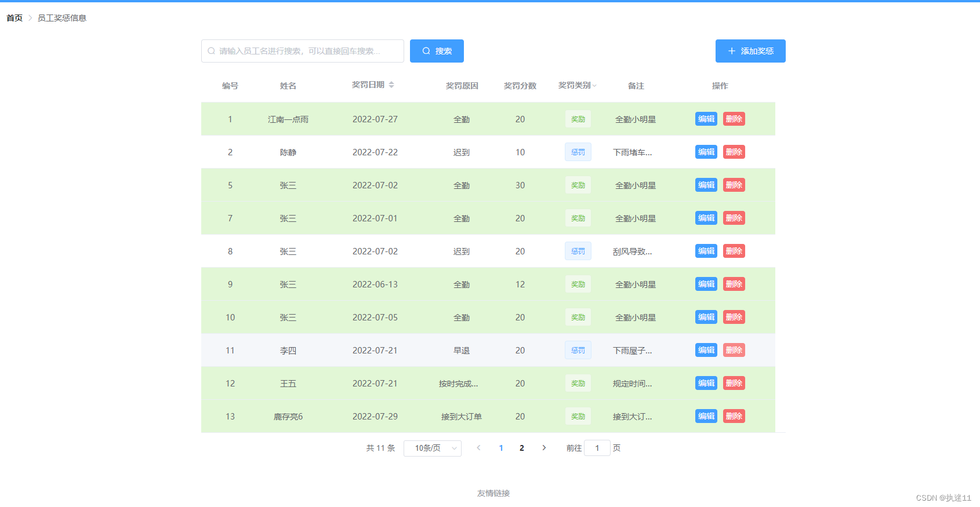980x507 pixels.
Task: Delete row number 9 dated 2022-06-13
Action: [734, 284]
